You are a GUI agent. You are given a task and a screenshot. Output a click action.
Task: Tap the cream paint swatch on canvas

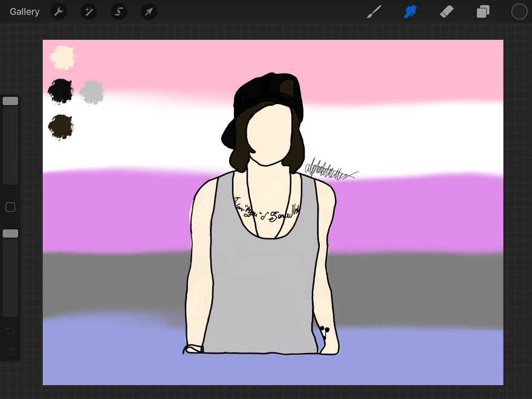61,57
